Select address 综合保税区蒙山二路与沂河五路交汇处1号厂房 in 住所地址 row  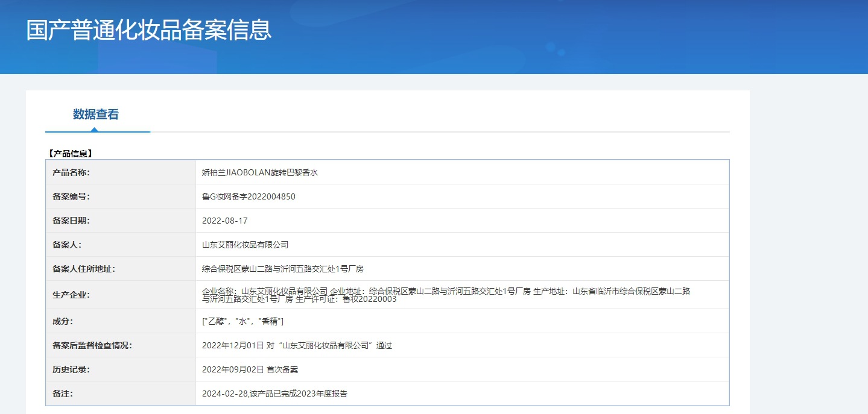point(283,269)
